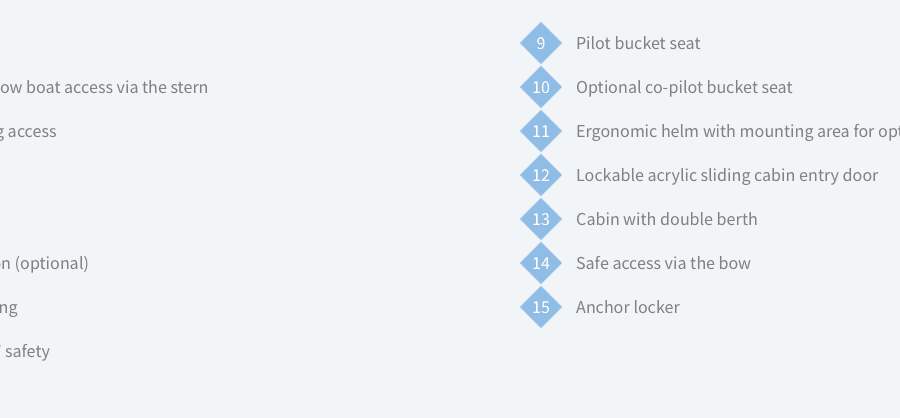
Task: Click the number 13 diamond marker
Action: click(541, 219)
